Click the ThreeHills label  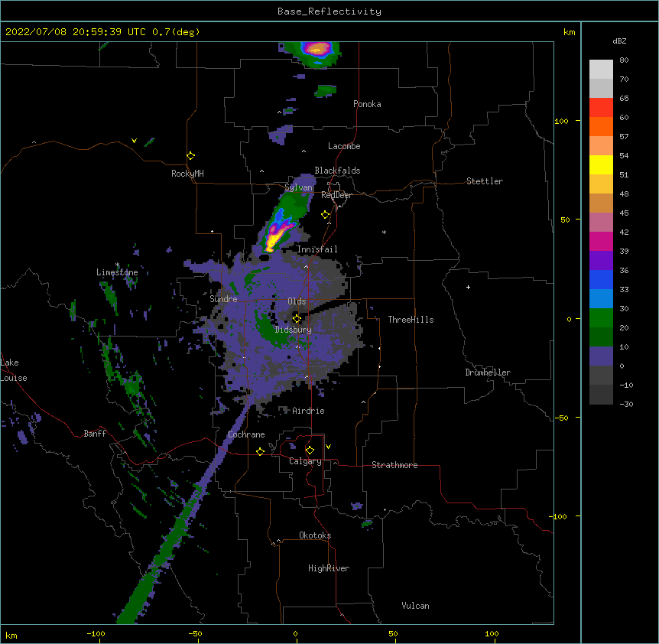pyautogui.click(x=411, y=320)
